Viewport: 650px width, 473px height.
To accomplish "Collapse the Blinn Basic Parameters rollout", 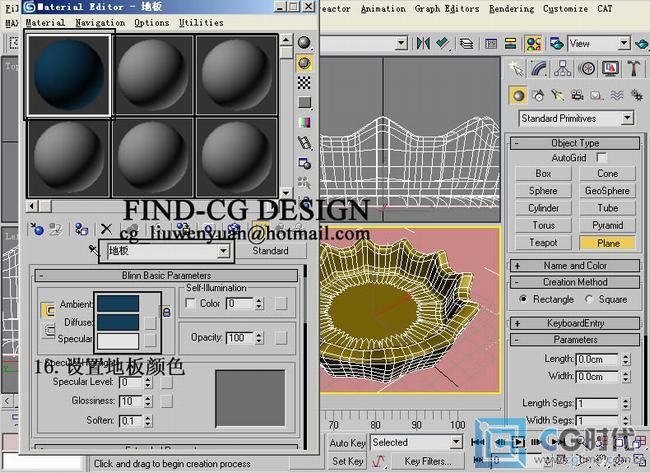I will (166, 275).
